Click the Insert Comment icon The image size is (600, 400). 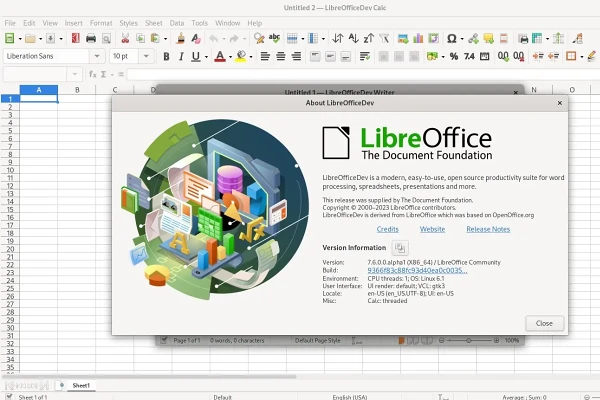(489, 38)
